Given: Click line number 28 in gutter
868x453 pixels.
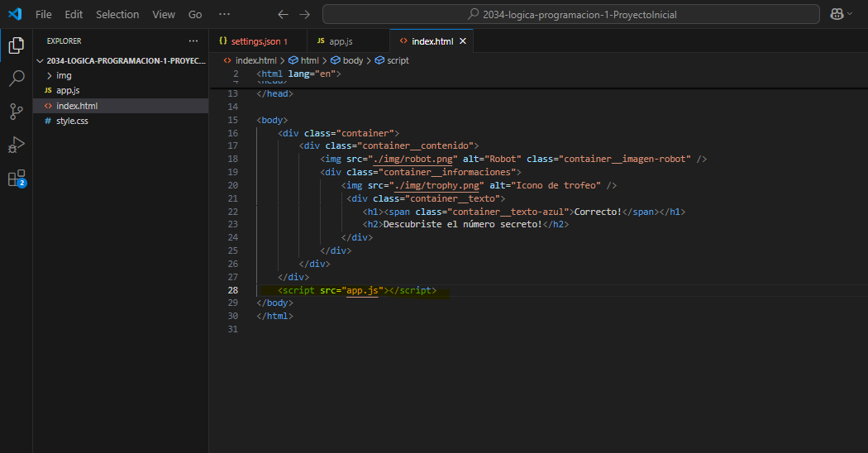Looking at the screenshot, I should click(x=233, y=290).
